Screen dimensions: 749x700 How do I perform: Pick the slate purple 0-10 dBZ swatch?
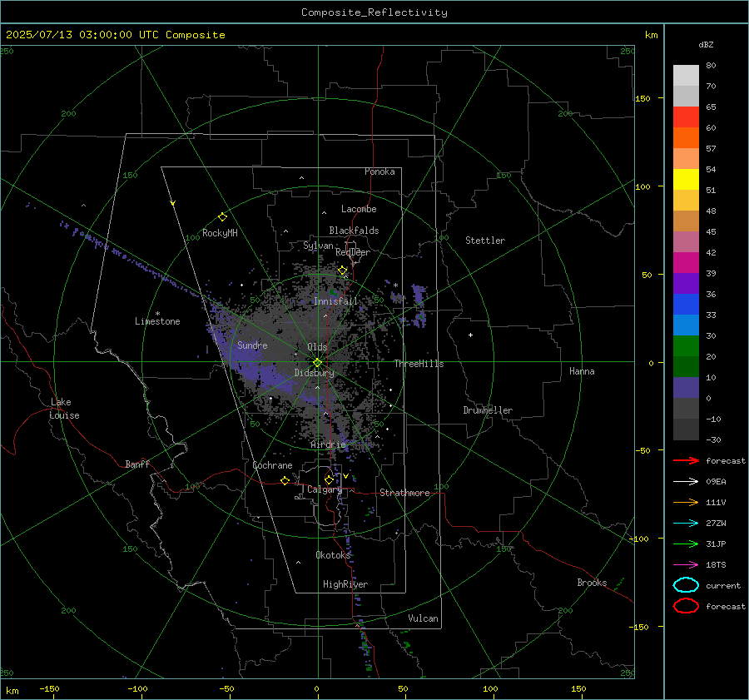(x=686, y=388)
